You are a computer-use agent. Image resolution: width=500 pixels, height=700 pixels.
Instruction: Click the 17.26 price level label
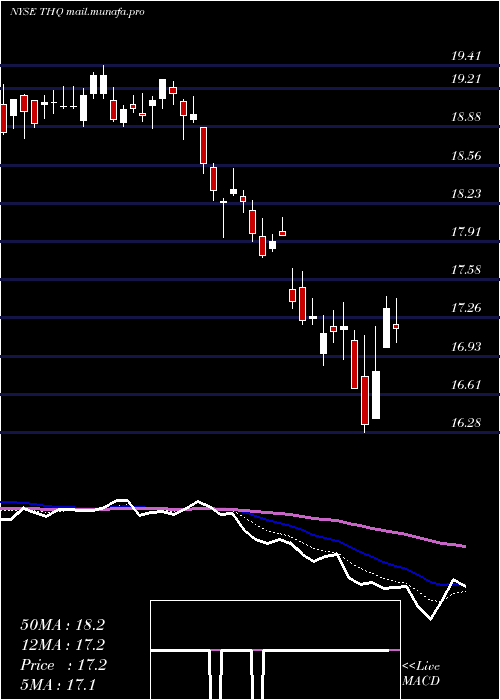(466, 308)
